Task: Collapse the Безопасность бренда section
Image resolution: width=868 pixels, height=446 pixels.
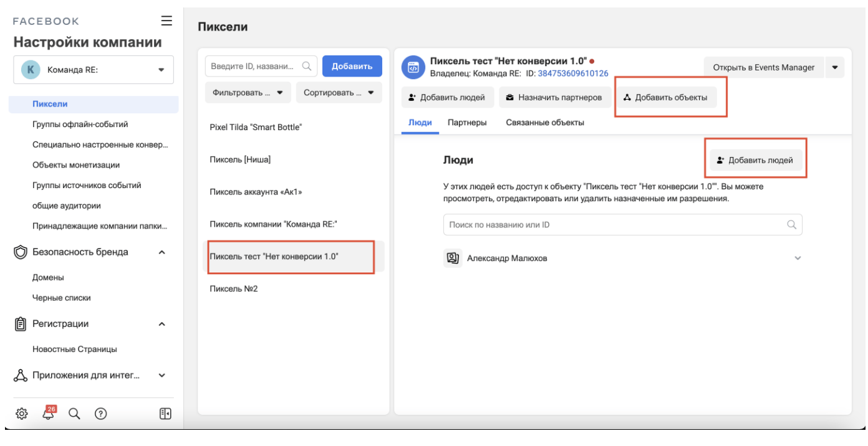Action: [x=162, y=252]
